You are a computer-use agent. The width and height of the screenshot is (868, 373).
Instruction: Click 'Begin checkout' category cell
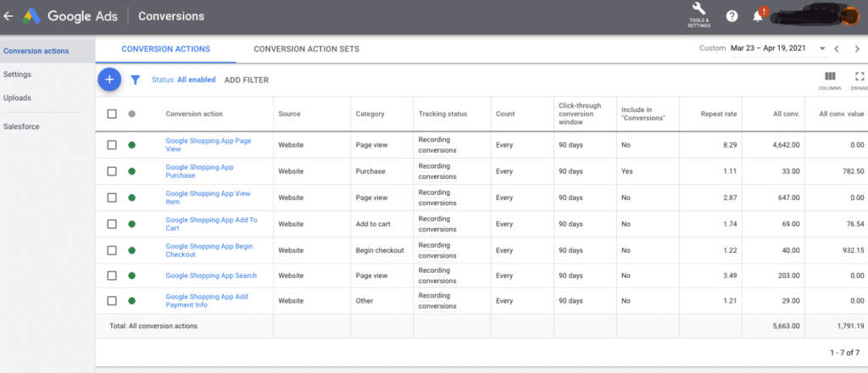380,250
